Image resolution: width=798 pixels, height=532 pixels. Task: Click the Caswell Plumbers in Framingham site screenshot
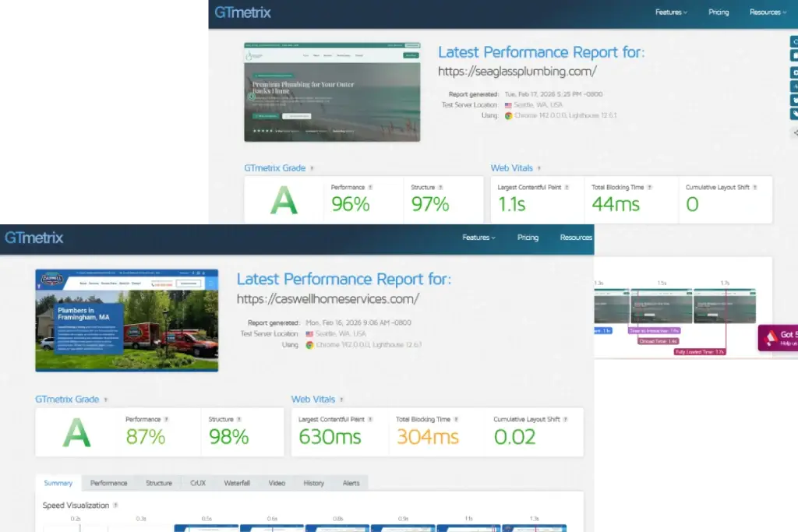[x=127, y=321]
